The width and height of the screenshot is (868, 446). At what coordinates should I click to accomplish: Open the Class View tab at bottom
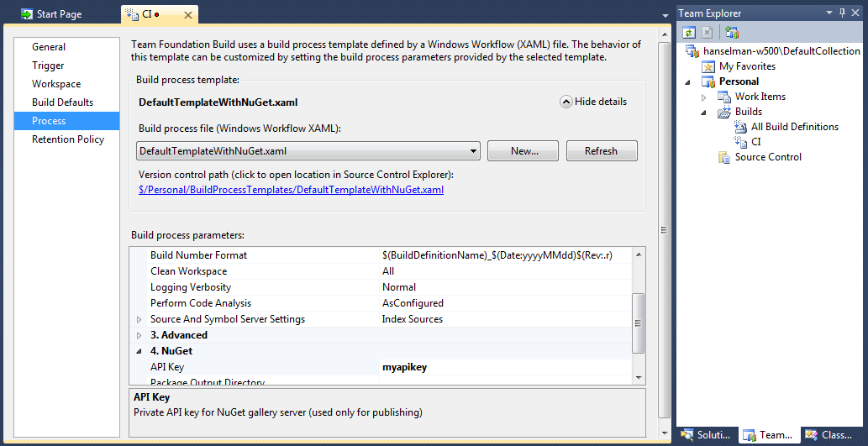tap(830, 435)
